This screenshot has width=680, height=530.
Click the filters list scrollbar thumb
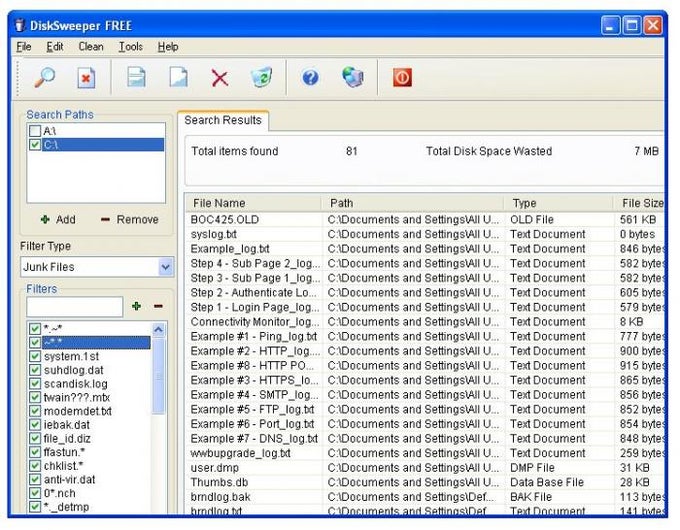[x=159, y=376]
